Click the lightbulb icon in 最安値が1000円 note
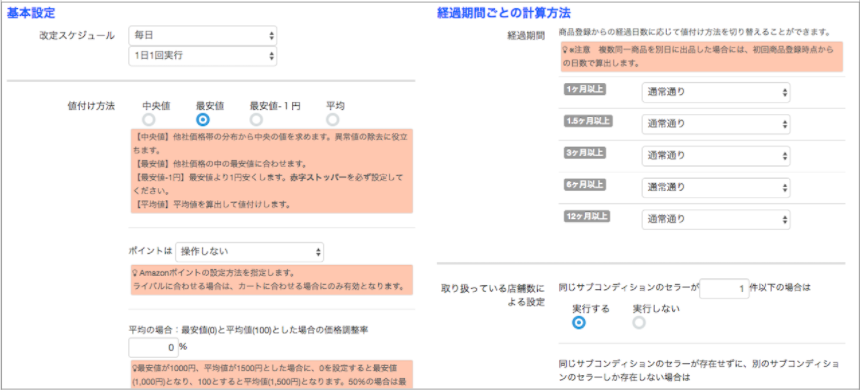860x390 pixels. 135,367
